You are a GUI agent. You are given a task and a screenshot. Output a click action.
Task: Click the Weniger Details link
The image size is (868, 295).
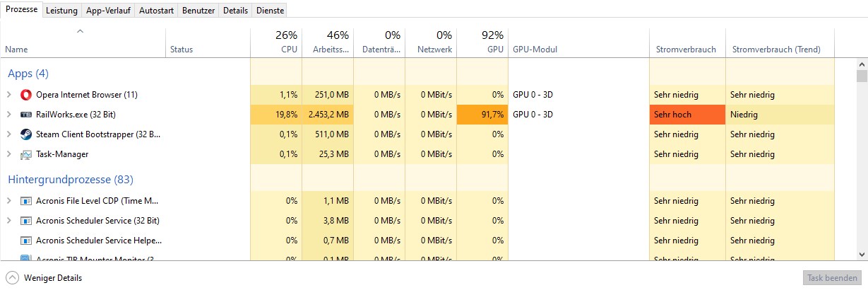[x=52, y=278]
